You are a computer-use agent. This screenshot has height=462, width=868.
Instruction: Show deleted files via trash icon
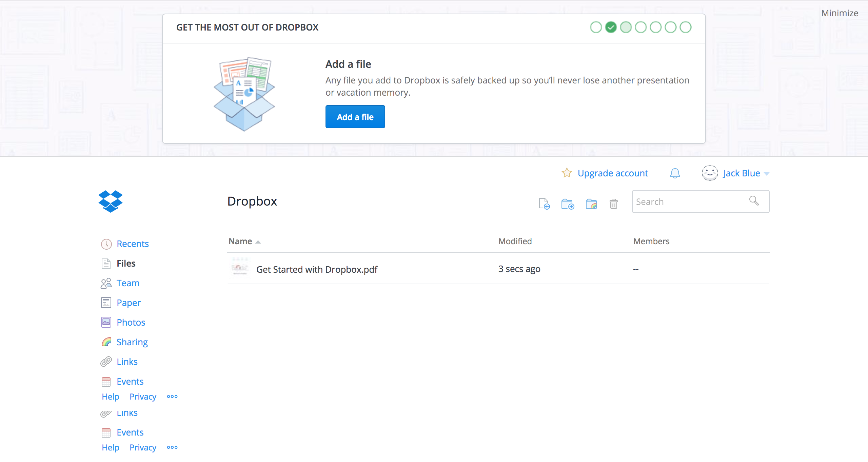613,204
